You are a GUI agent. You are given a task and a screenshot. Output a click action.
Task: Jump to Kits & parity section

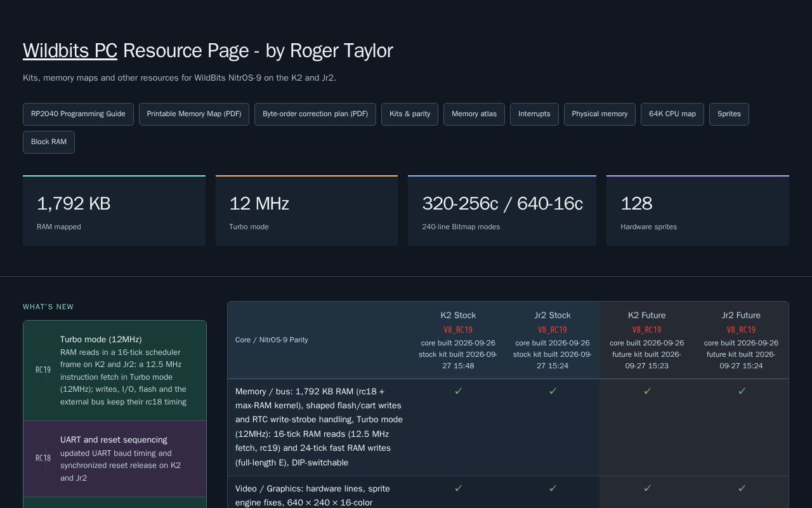pos(410,114)
